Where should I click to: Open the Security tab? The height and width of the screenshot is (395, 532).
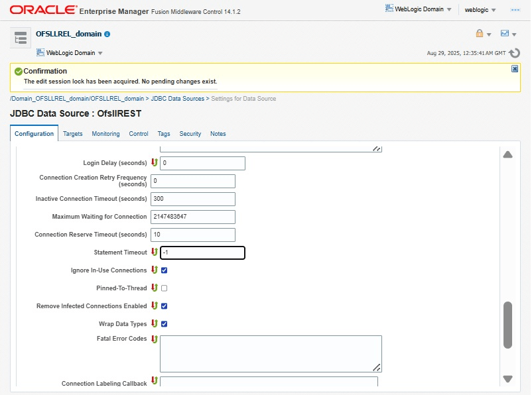pos(190,134)
